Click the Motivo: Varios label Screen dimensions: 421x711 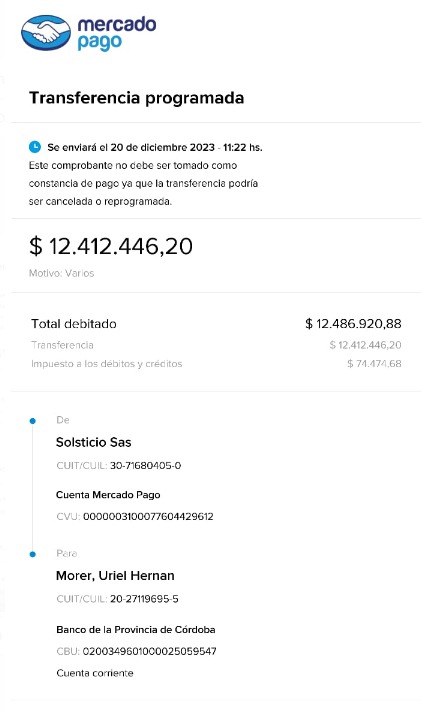point(62,273)
